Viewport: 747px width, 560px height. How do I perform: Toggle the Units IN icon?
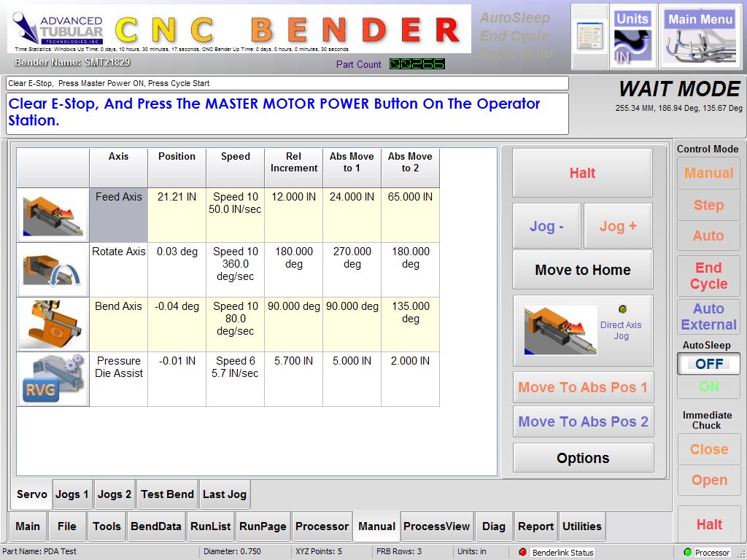click(x=632, y=36)
